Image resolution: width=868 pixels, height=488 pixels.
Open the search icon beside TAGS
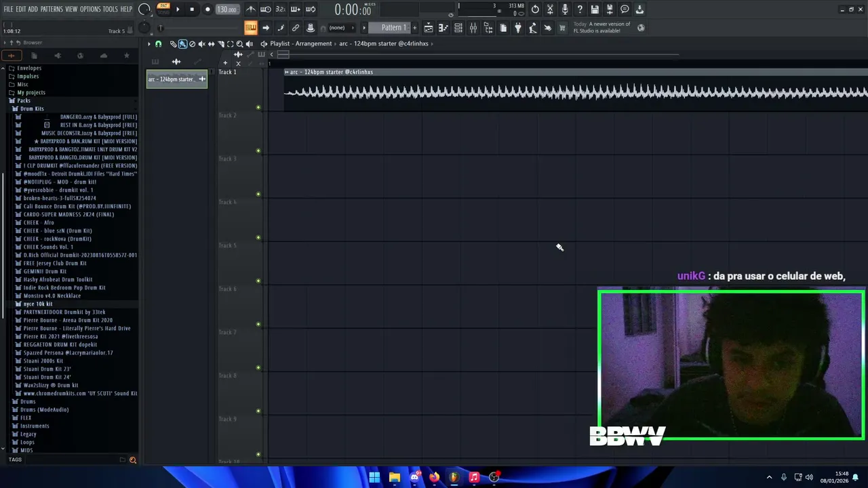[x=133, y=460]
